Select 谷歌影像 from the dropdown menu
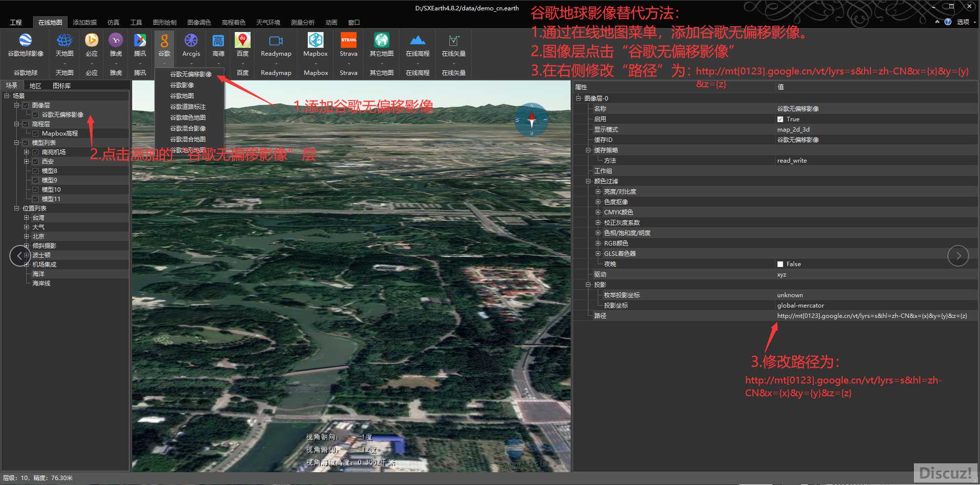Screen dimensions: 980x485 (x=182, y=85)
